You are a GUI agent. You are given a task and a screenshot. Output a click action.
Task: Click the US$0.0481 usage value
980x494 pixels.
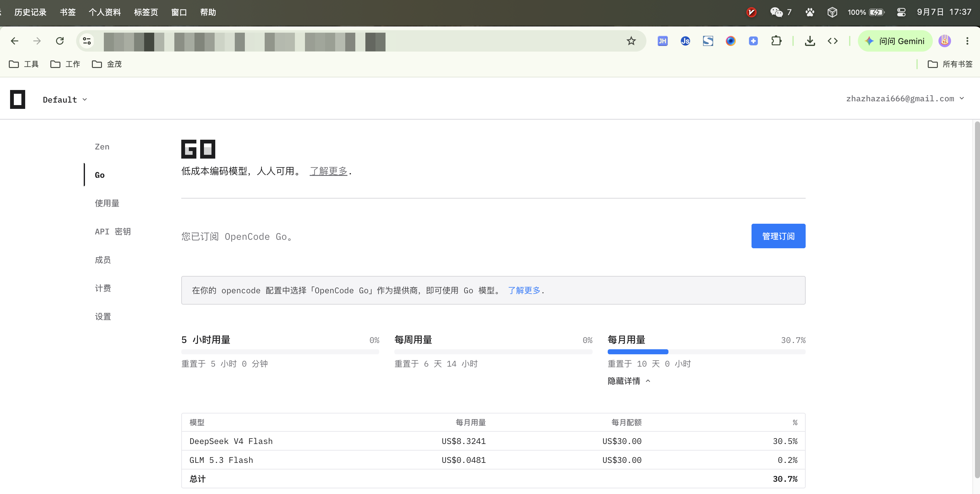coord(463,460)
